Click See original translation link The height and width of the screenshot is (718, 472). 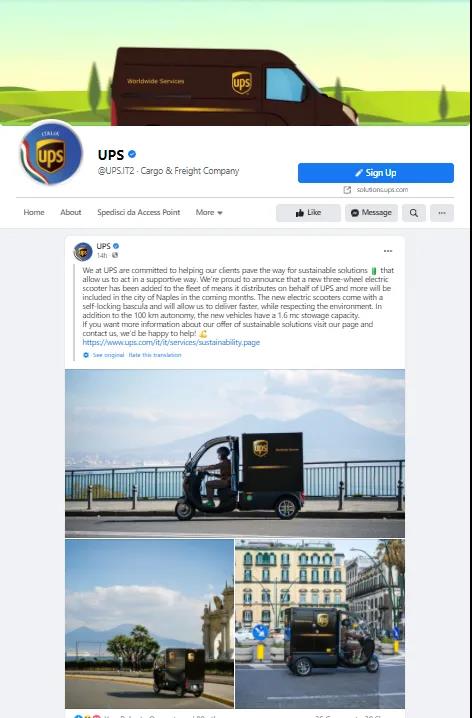108,355
